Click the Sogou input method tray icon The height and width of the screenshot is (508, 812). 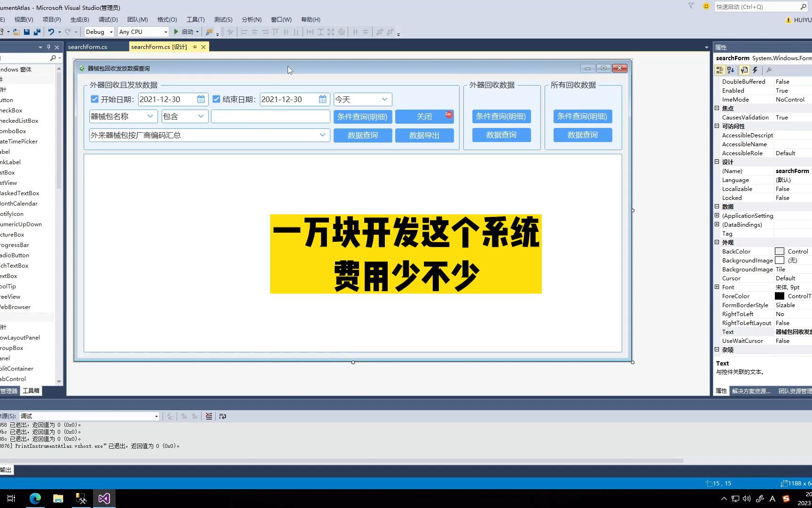(786, 499)
